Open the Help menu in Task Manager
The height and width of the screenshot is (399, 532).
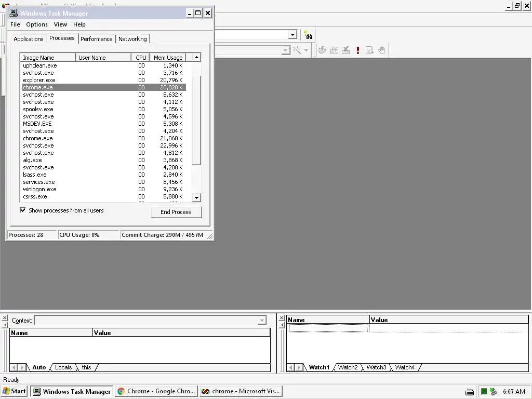click(x=79, y=24)
